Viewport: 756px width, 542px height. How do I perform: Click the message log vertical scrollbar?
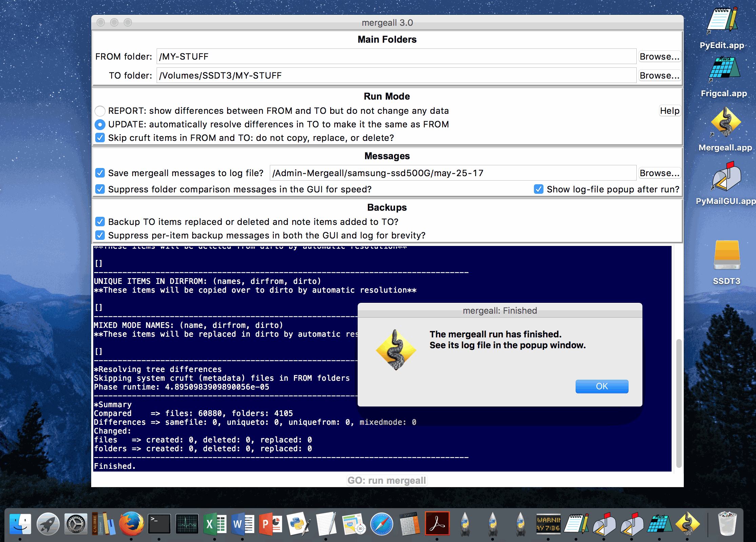tap(679, 403)
